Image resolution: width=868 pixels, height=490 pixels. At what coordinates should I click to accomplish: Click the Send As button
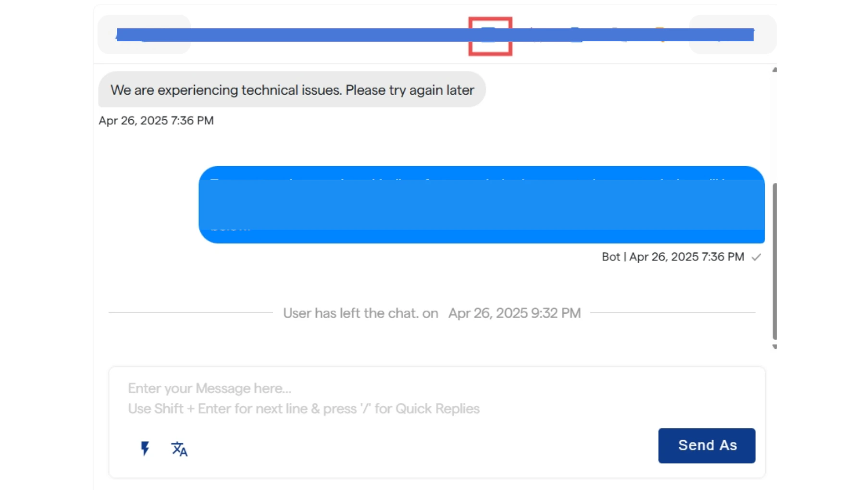707,446
